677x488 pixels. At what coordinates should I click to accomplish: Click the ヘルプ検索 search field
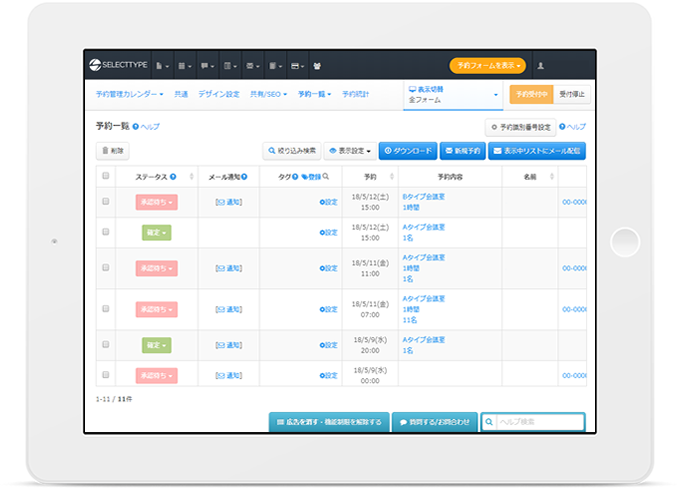point(533,422)
